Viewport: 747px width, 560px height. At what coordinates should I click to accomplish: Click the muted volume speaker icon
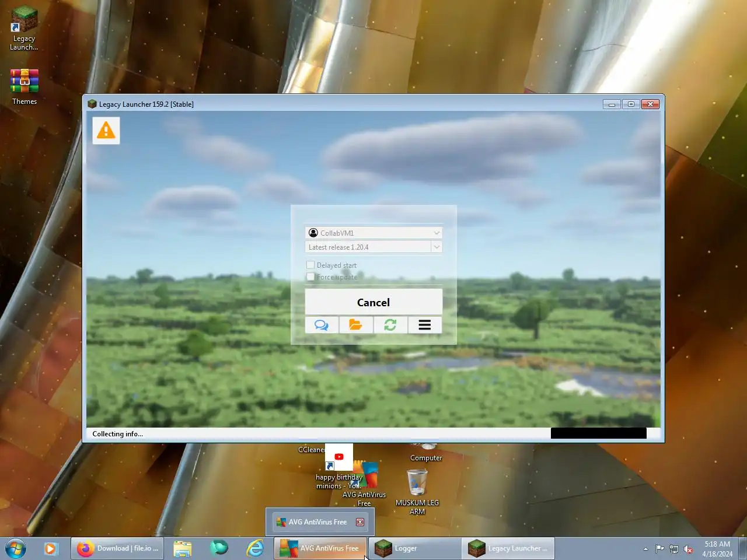point(689,549)
